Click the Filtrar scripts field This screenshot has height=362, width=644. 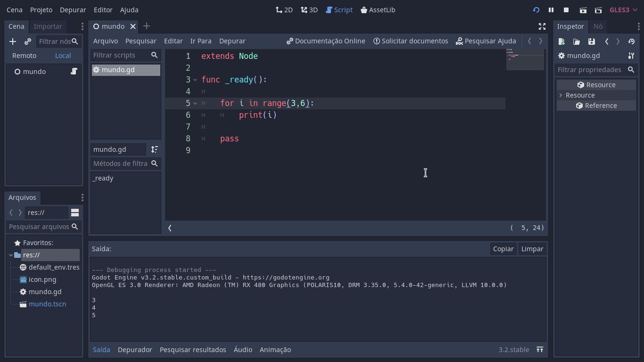click(125, 55)
